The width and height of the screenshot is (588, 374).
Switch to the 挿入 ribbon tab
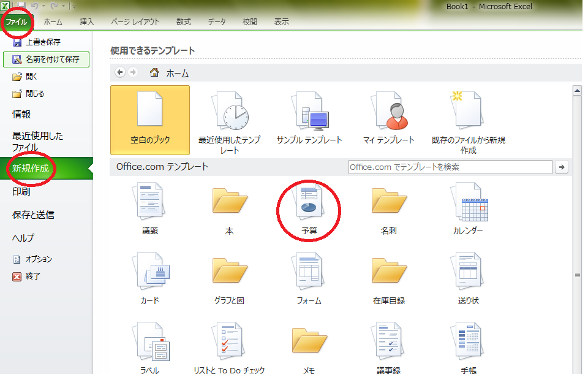[x=86, y=22]
